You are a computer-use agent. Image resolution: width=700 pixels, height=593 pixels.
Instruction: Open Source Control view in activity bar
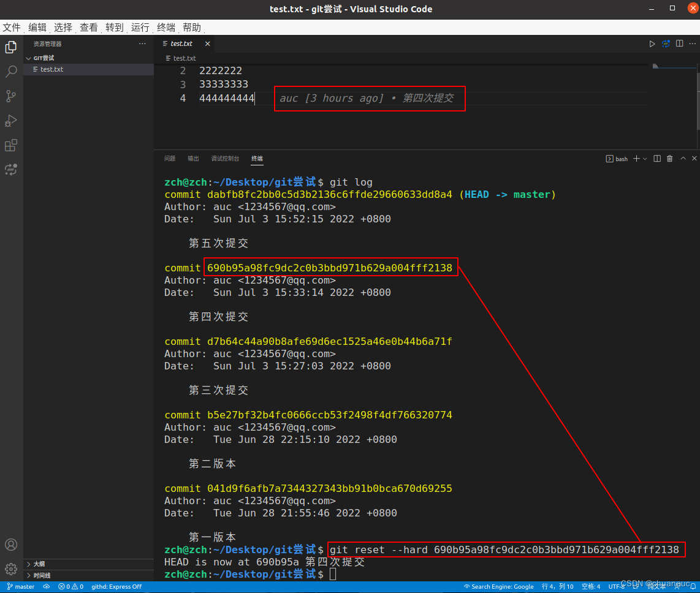[x=11, y=96]
